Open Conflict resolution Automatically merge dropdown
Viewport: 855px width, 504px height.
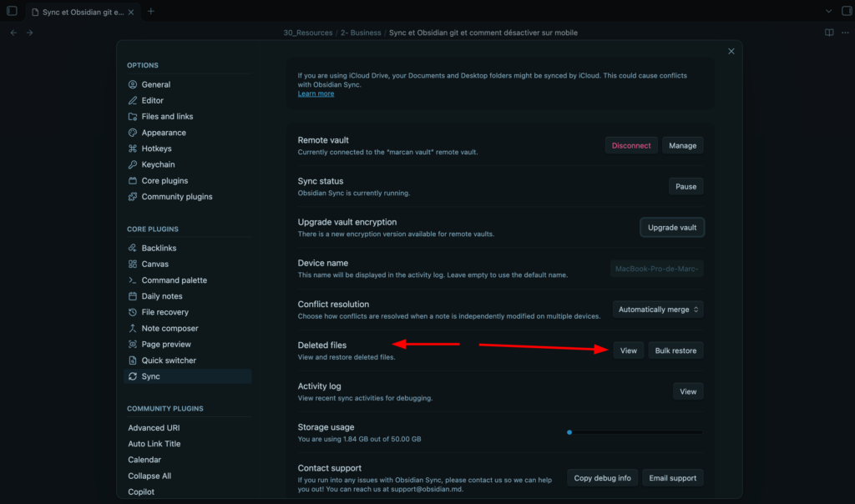click(x=658, y=310)
